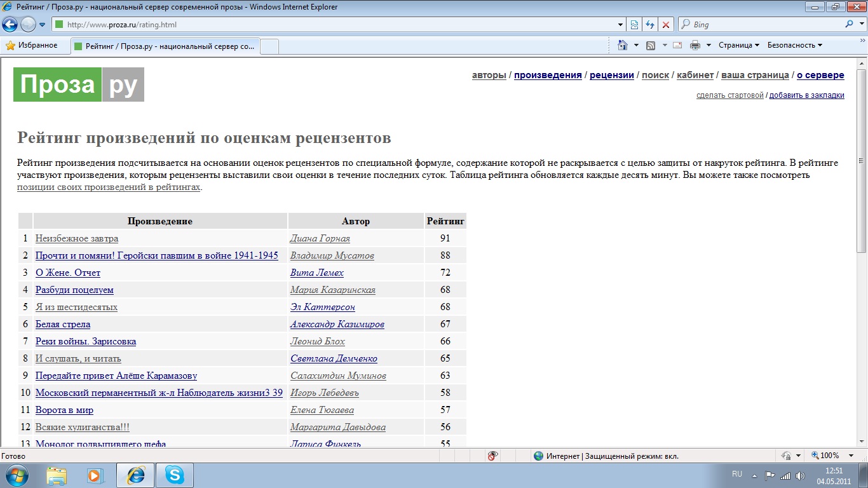Open author Светлана Демченко's page
The width and height of the screenshot is (868, 488).
[334, 358]
